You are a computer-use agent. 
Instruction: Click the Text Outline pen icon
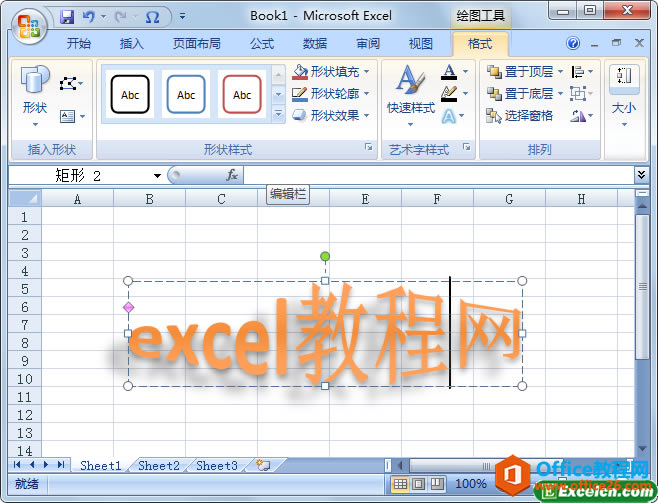click(x=449, y=94)
